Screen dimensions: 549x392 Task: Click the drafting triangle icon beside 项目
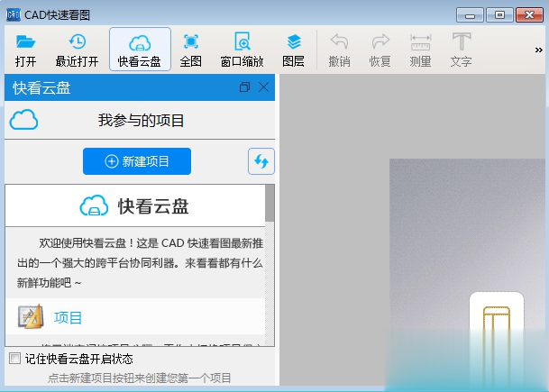point(31,316)
